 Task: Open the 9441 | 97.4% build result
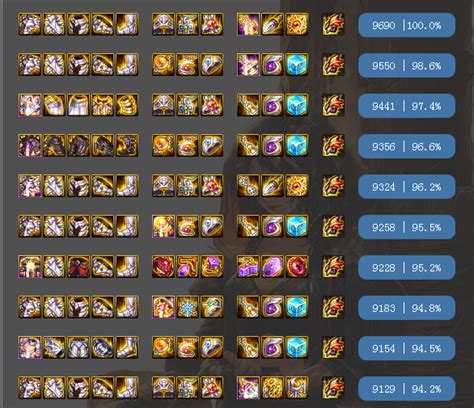point(407,106)
